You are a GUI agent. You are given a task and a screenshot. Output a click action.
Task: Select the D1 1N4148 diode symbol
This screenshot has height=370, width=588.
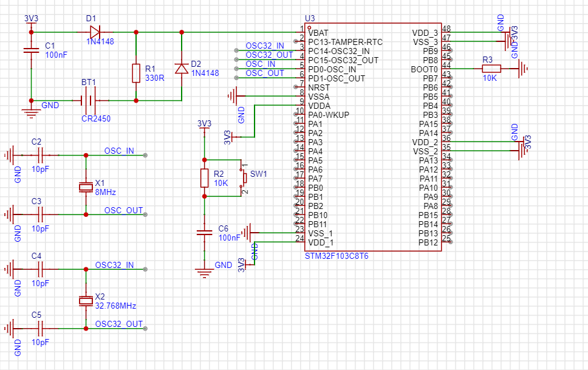95,32
